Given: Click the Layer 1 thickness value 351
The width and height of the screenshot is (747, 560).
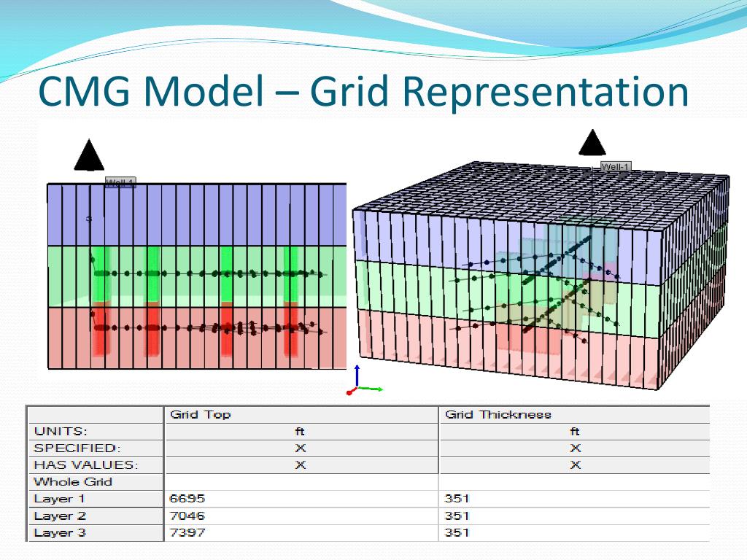Looking at the screenshot, I should click(x=457, y=499).
